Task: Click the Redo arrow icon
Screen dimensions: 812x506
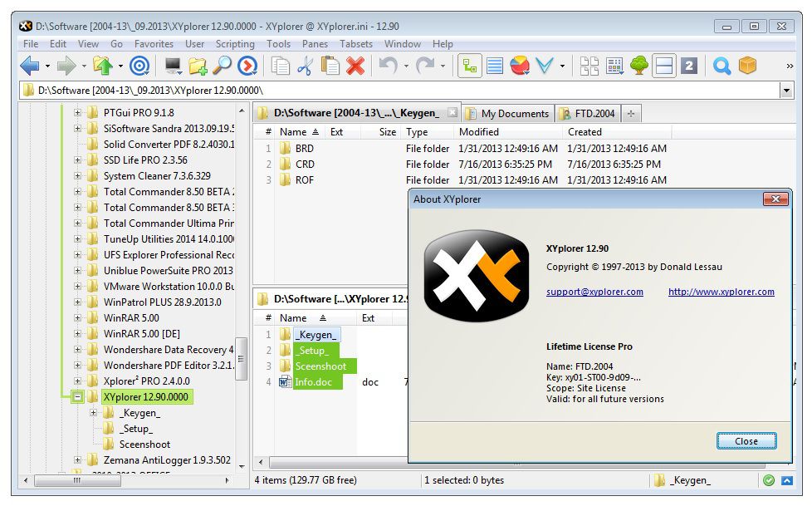Action: pos(425,66)
